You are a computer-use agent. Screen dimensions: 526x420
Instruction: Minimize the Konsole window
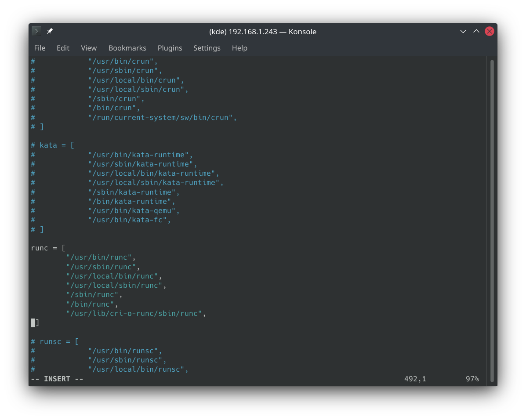point(463,31)
